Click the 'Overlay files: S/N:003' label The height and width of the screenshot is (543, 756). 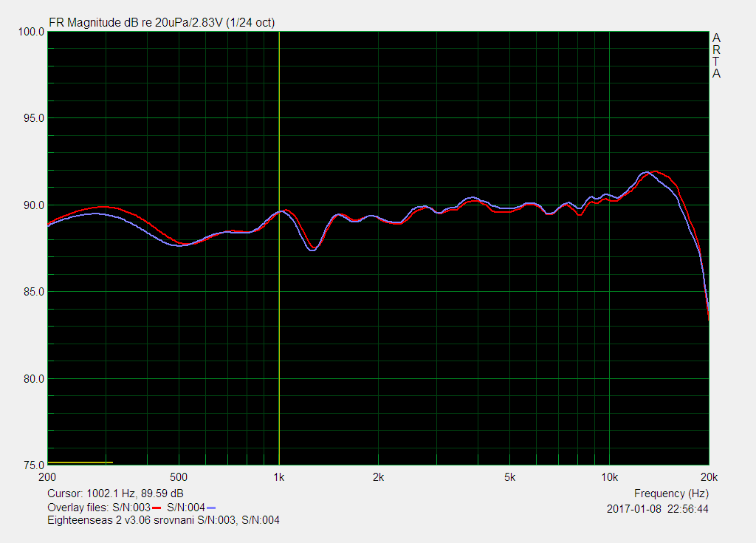coord(99,508)
